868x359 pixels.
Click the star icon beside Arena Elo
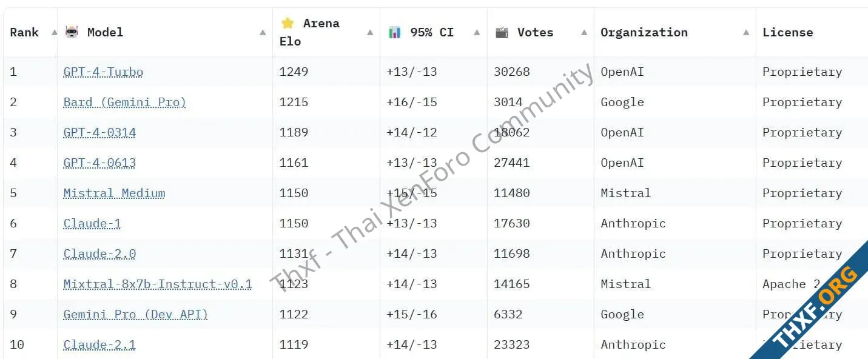click(x=288, y=23)
